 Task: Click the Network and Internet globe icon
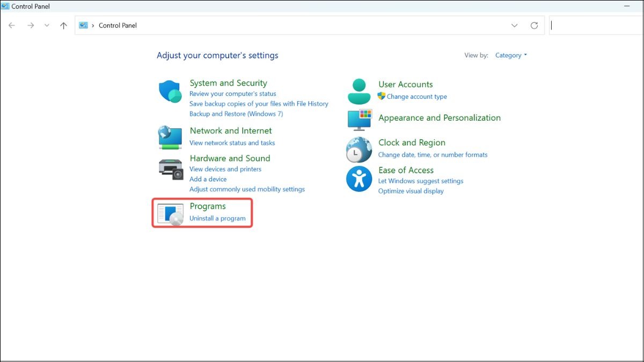pyautogui.click(x=170, y=137)
